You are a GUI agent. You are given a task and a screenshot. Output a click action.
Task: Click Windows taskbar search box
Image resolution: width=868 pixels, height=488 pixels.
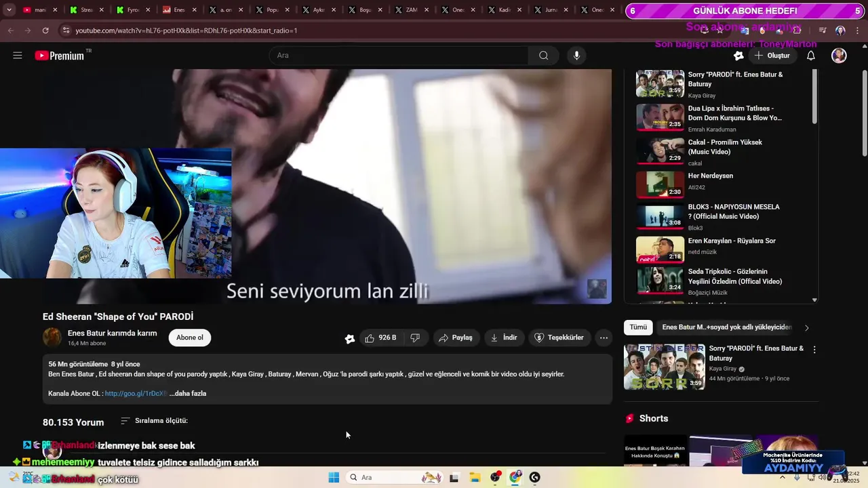pos(395,477)
